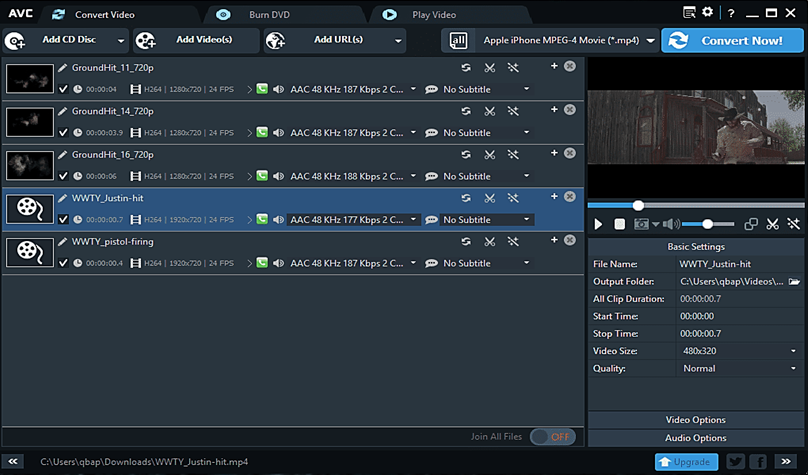Viewport: 808px width, 475px height.
Task: Click the Add Video(s) button
Action: (x=196, y=40)
